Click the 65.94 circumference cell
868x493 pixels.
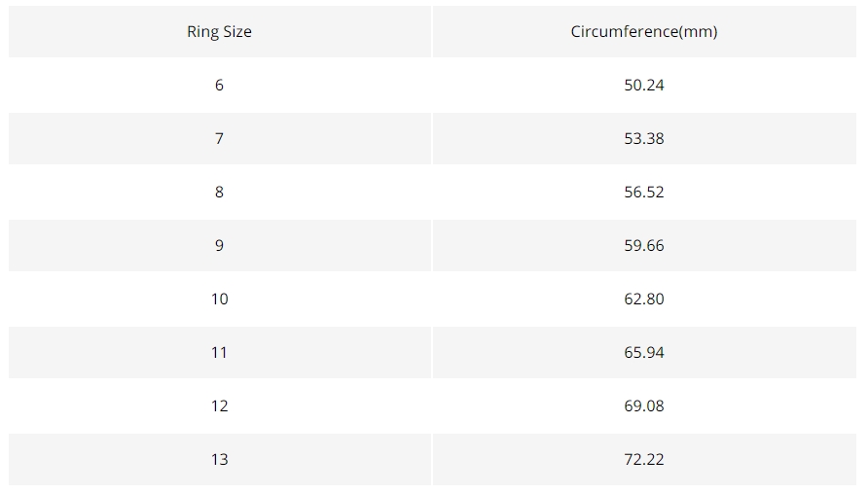[x=644, y=352]
